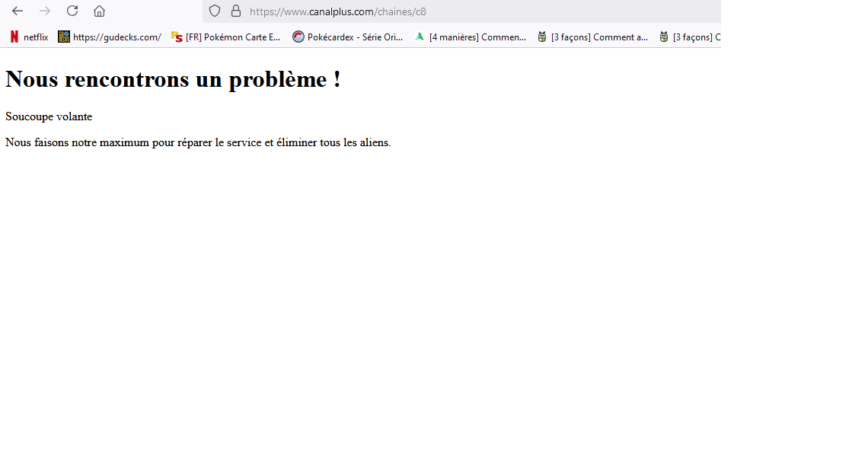Click the gudecks favicon
Image resolution: width=868 pixels, height=456 pixels.
point(64,37)
